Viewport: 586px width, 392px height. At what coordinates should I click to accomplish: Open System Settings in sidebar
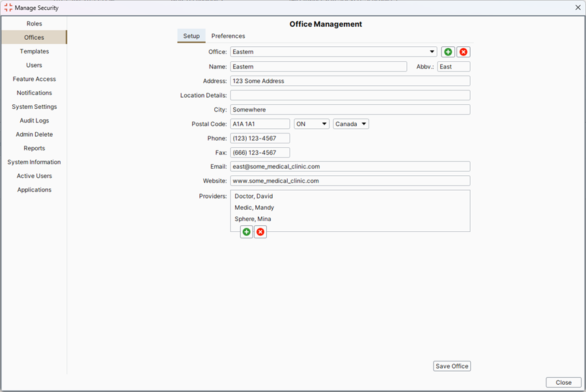point(34,107)
